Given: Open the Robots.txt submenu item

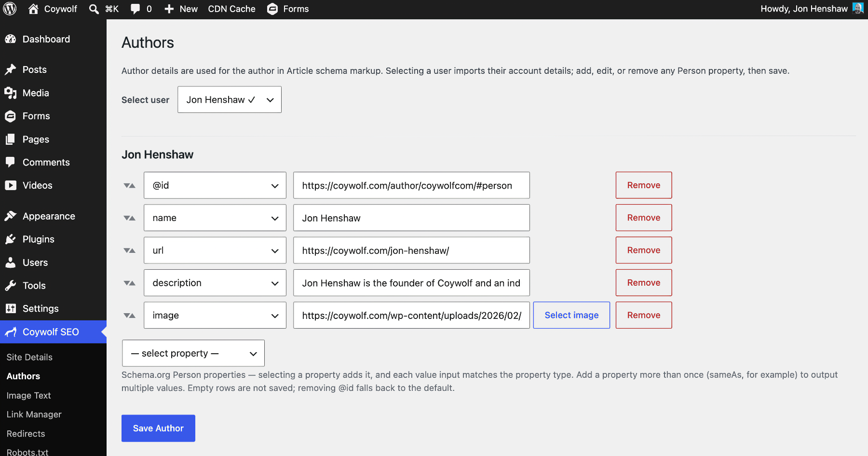Looking at the screenshot, I should (x=27, y=452).
